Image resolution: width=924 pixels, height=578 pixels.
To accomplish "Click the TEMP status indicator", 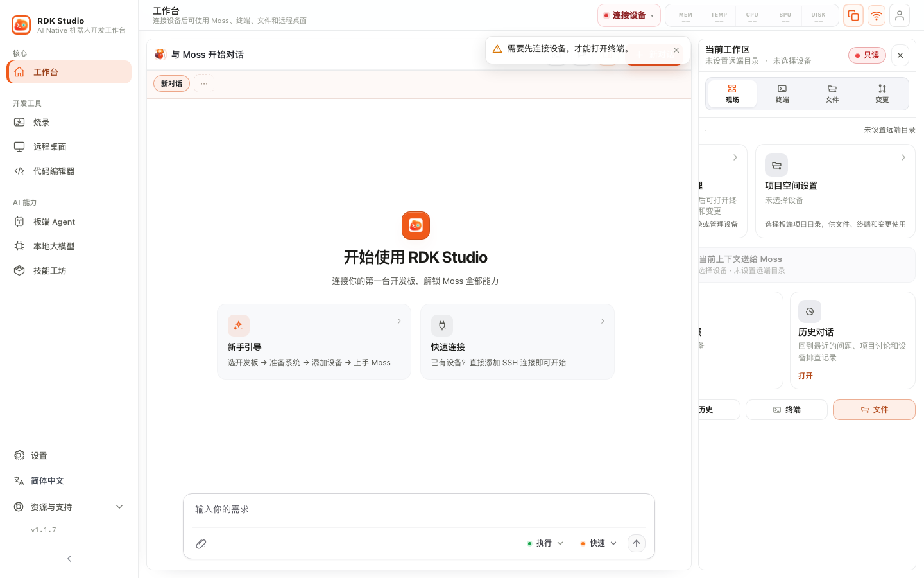I will 719,17.
